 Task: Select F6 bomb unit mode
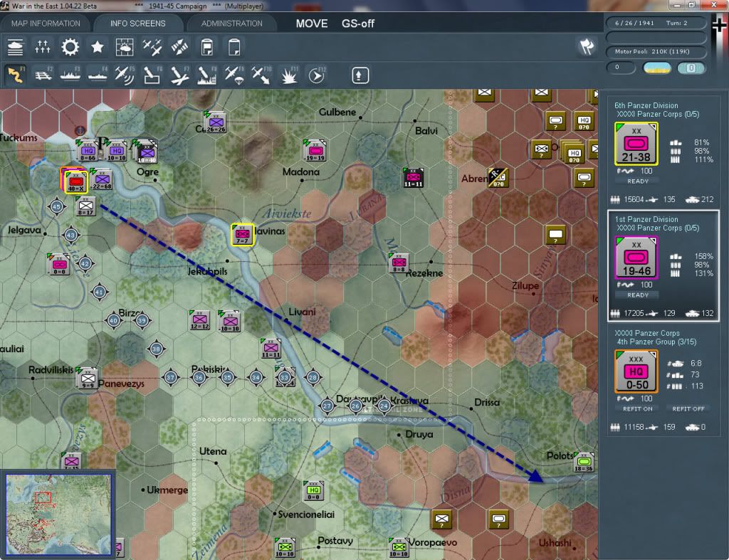152,75
